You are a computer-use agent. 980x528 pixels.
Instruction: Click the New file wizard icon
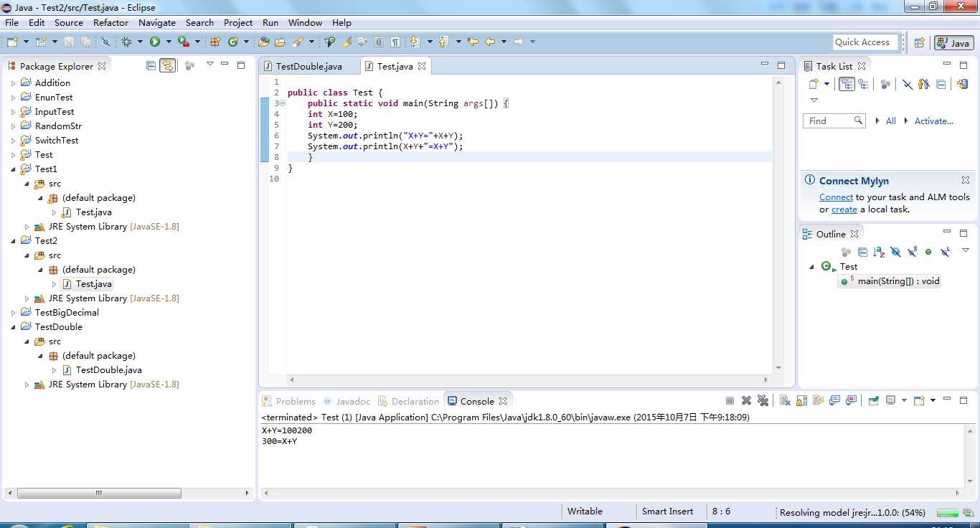click(x=12, y=42)
